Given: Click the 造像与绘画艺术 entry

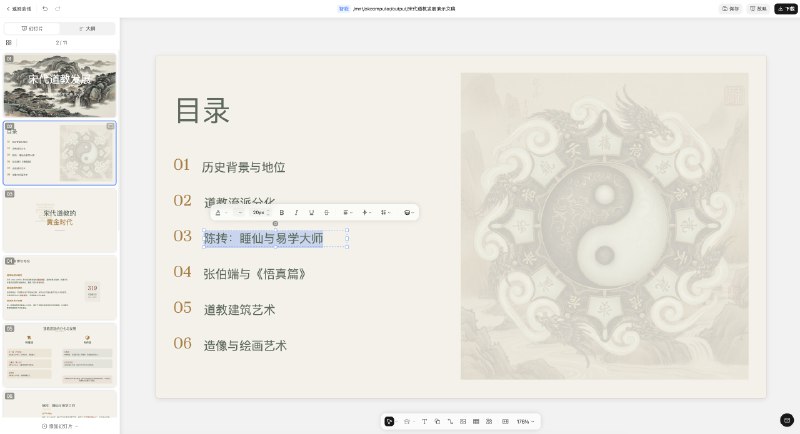Looking at the screenshot, I should click(x=245, y=345).
